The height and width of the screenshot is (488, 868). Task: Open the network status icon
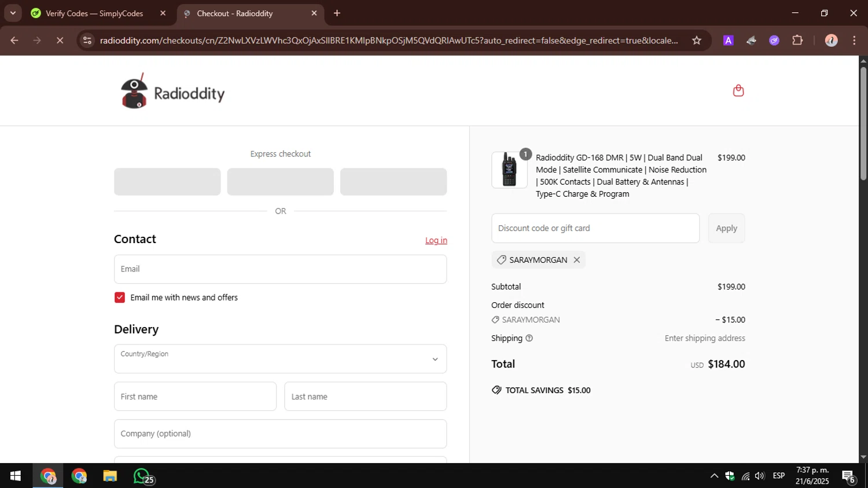(x=745, y=476)
